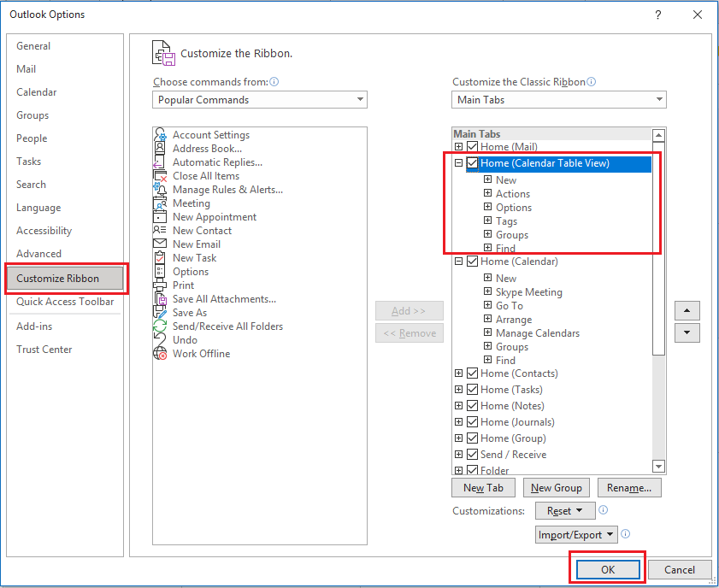Collapse the Home (Calendar Table View) node
Viewport: 719px width, 588px height.
tap(458, 163)
